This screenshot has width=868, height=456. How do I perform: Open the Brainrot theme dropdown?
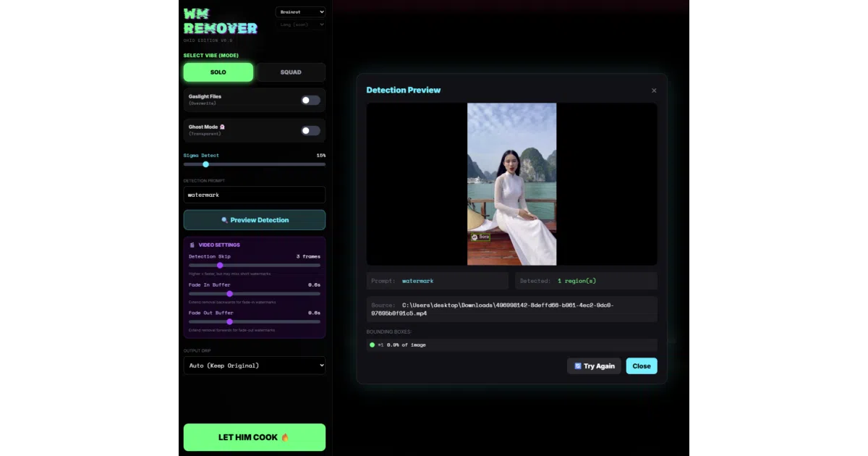pos(300,12)
